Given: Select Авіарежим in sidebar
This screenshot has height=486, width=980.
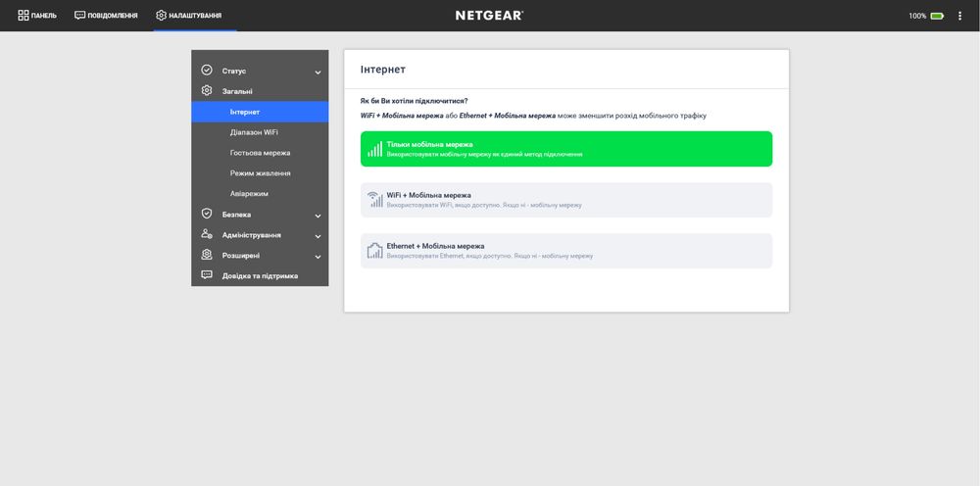Looking at the screenshot, I should (x=260, y=194).
